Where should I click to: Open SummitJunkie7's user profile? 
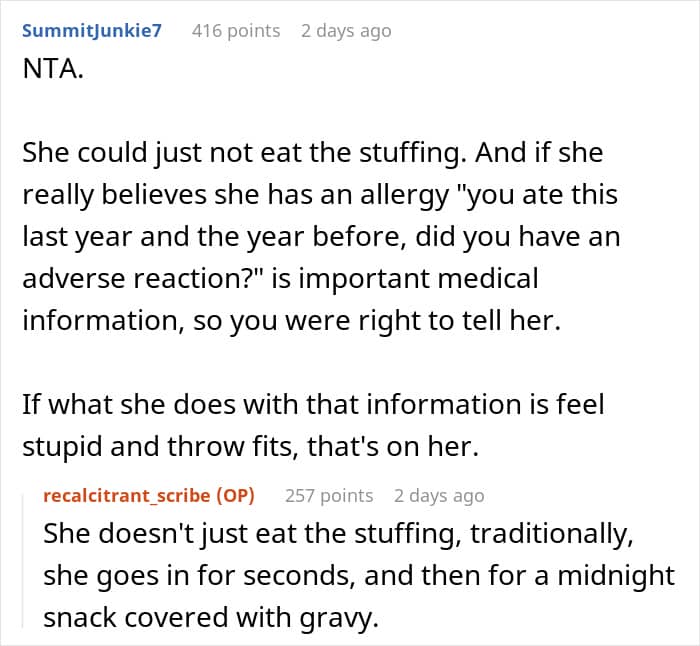pyautogui.click(x=91, y=31)
